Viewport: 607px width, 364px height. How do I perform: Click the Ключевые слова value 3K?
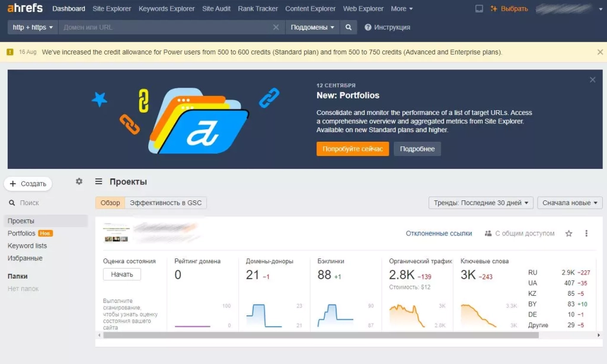coord(468,274)
